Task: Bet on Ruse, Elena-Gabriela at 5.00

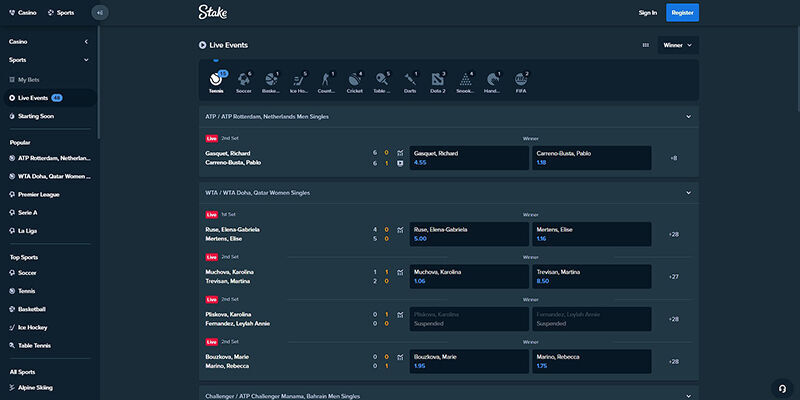Action: point(469,234)
